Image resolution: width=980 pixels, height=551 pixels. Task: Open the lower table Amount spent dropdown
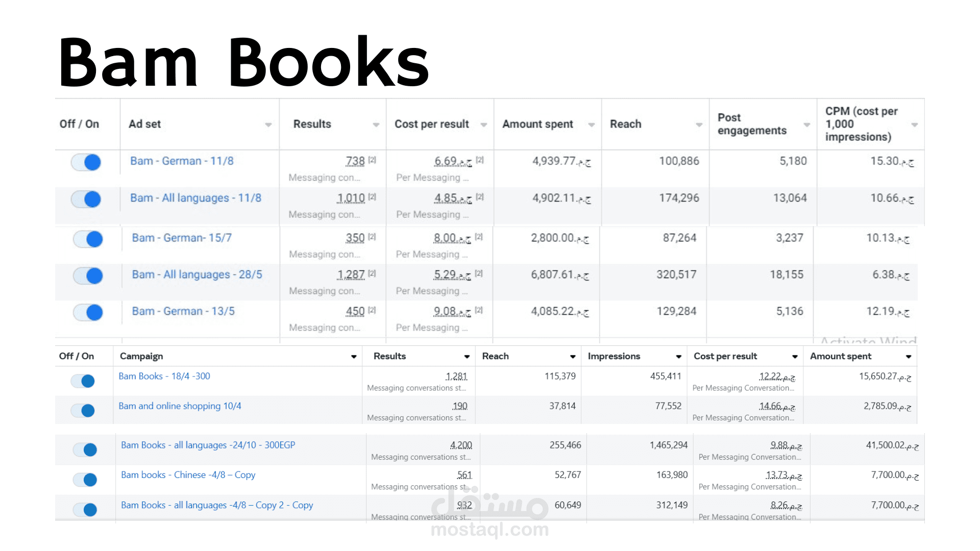909,357
